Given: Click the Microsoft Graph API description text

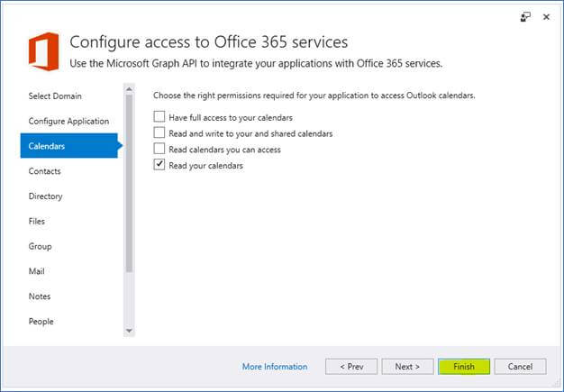Looking at the screenshot, I should pyautogui.click(x=256, y=64).
